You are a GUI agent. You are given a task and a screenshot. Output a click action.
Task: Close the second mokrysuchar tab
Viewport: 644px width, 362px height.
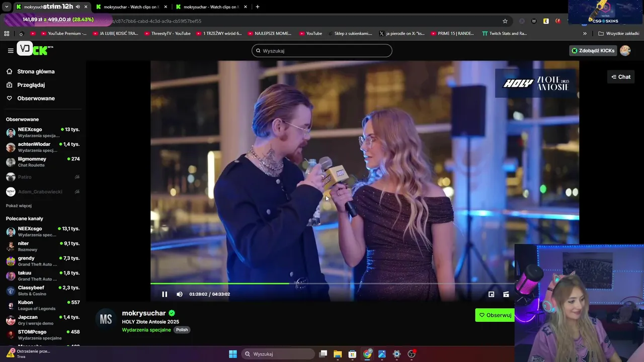click(x=166, y=7)
